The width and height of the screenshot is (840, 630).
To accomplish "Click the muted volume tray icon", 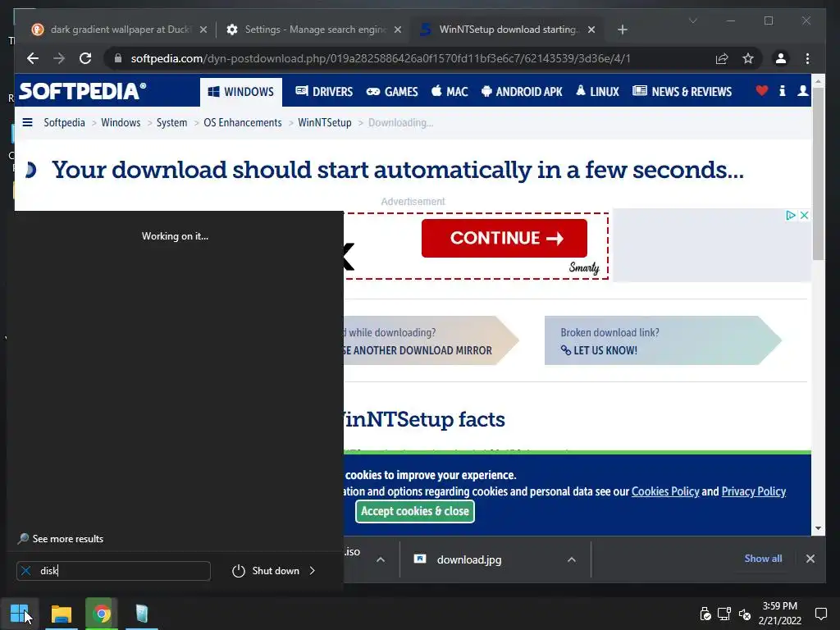I will click(745, 614).
